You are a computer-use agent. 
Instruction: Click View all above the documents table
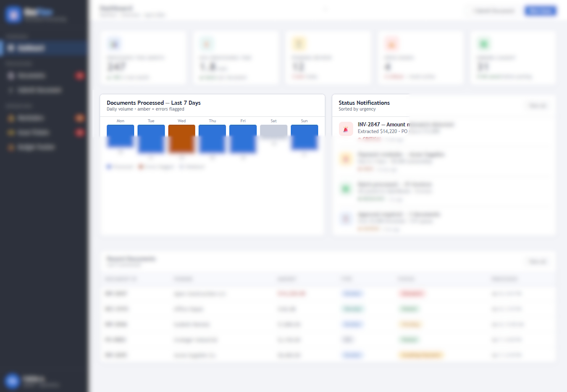point(538,262)
